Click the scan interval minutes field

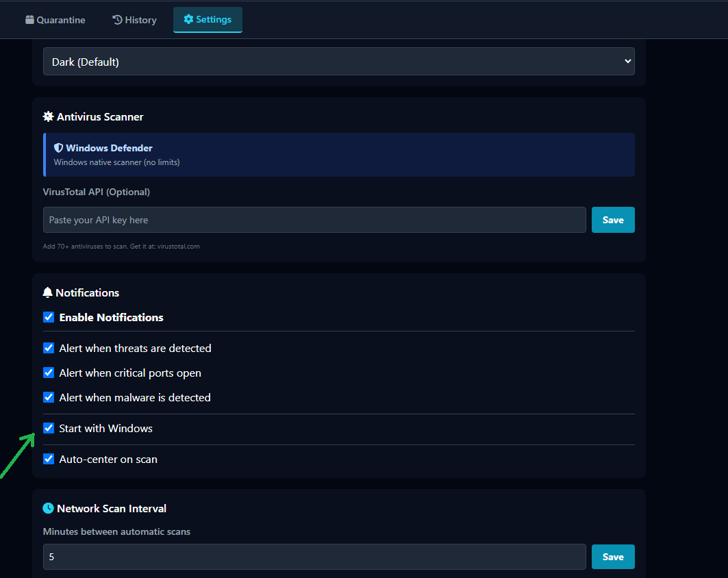314,557
